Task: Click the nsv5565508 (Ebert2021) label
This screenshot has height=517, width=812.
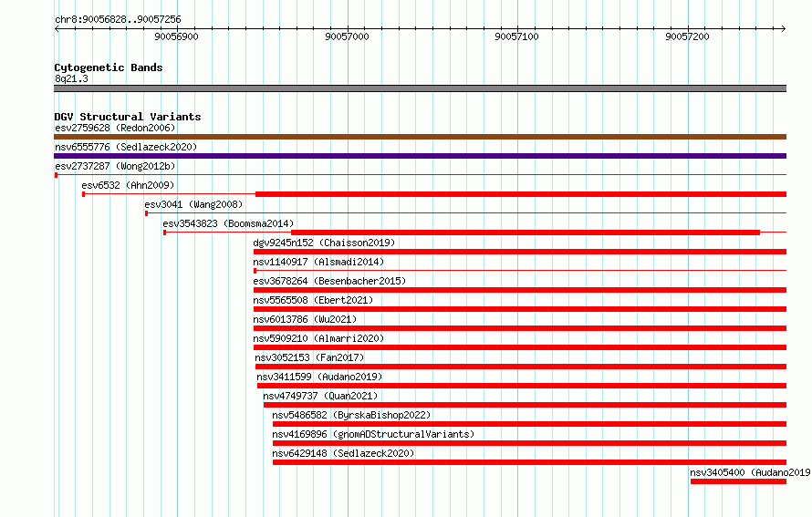Action: (313, 300)
